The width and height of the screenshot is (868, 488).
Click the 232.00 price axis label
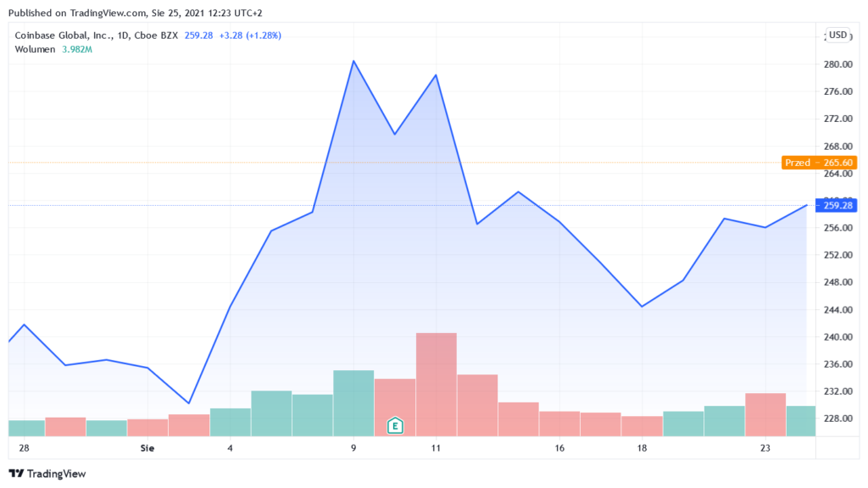838,391
